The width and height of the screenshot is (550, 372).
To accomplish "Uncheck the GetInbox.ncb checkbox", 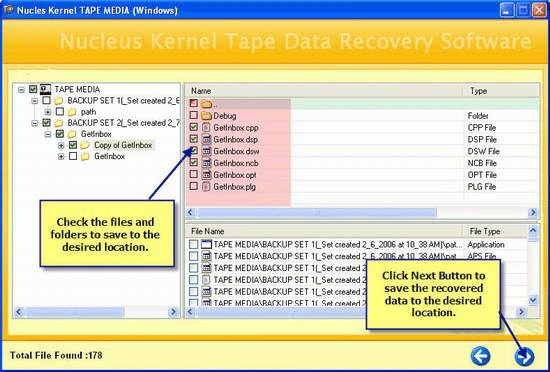I will [194, 162].
